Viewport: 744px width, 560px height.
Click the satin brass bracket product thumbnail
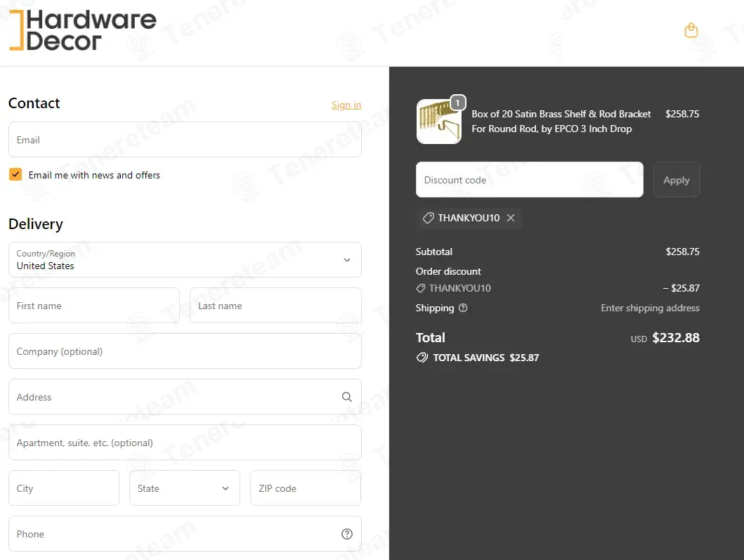pyautogui.click(x=439, y=122)
